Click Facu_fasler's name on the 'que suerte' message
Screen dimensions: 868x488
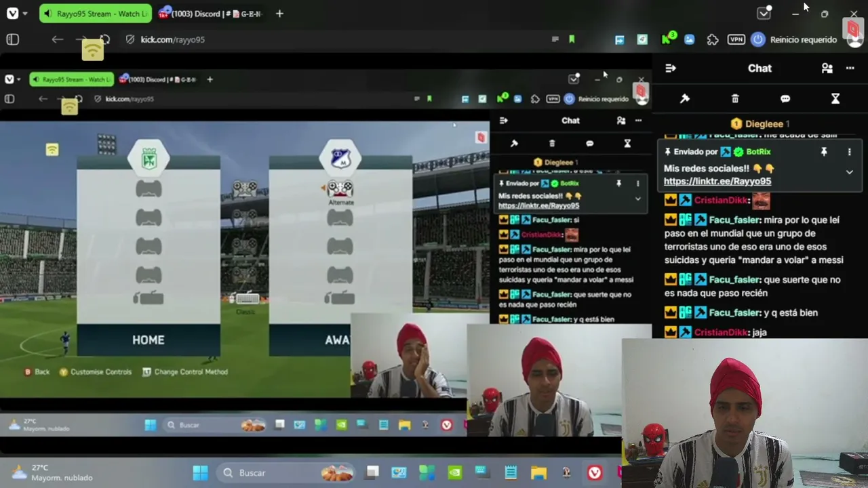coord(734,279)
